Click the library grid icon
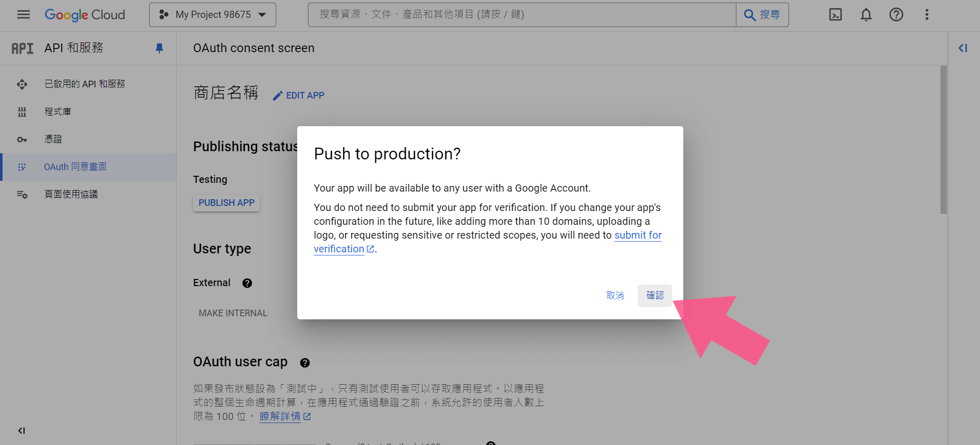 [22, 112]
